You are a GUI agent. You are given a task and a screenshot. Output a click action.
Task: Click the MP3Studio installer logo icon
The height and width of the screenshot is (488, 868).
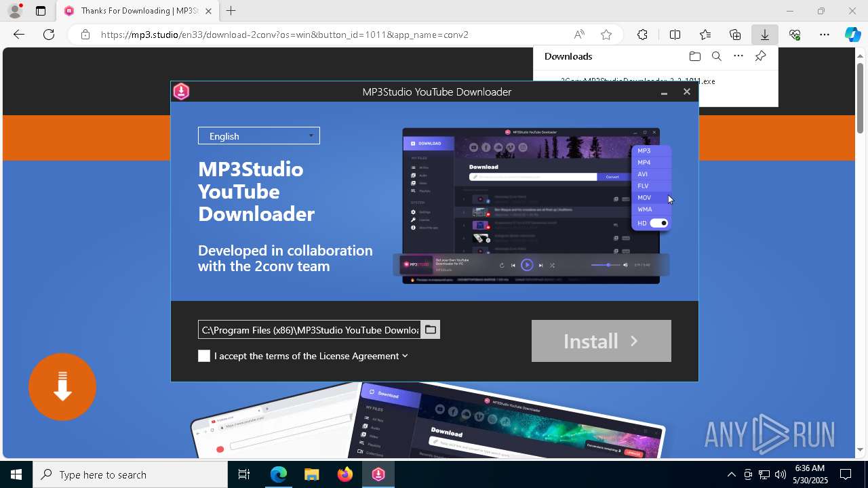point(181,91)
